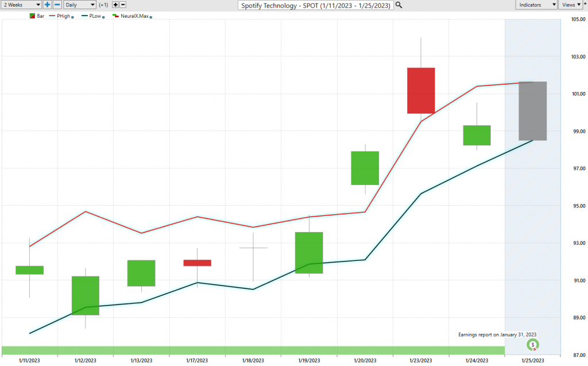Click the blue minus button beside 2 Weeks

coord(57,5)
